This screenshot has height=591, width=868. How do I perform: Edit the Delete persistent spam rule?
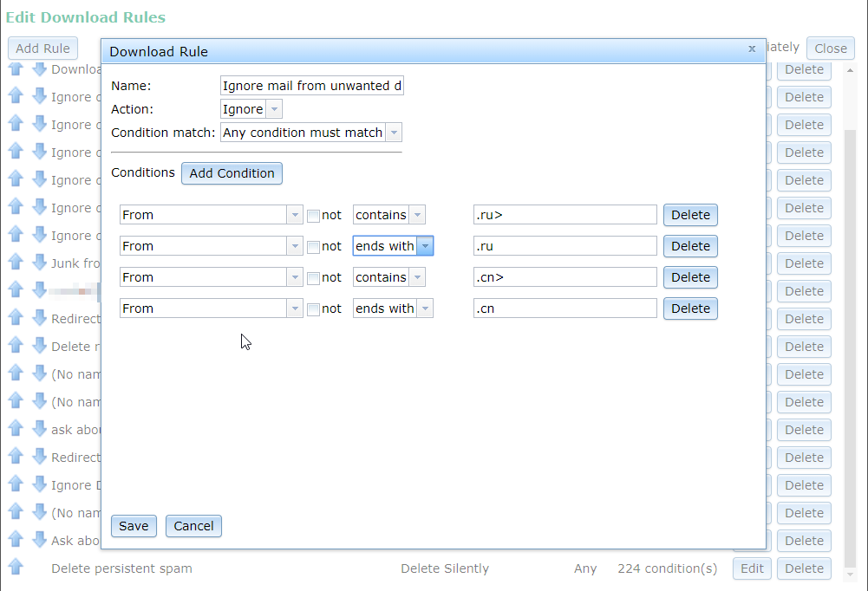[751, 568]
